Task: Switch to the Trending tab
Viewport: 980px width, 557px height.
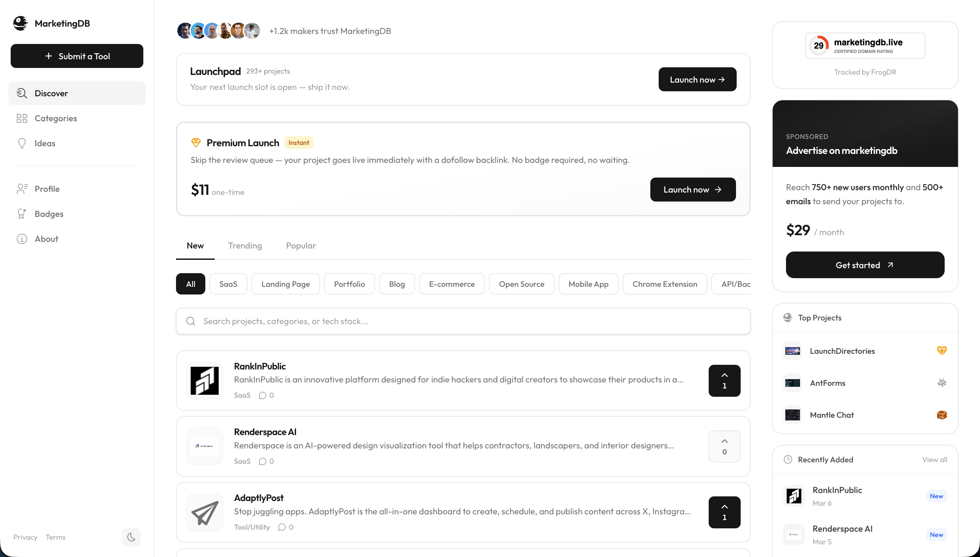Action: [245, 246]
